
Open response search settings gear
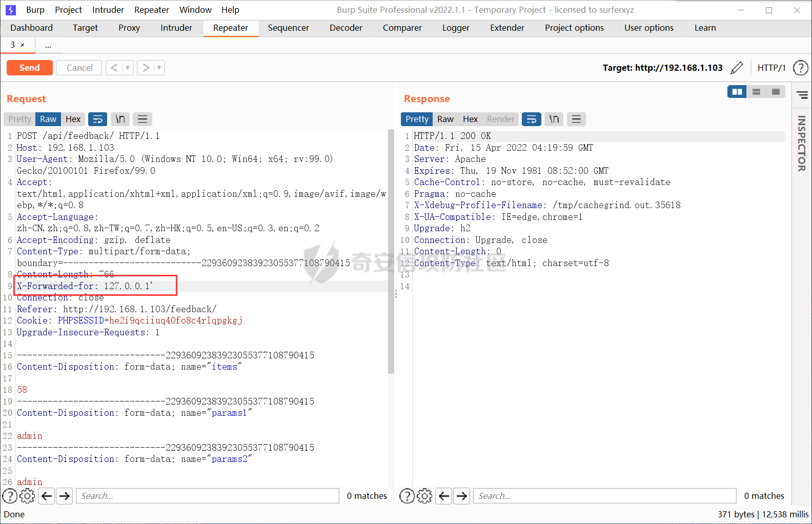[x=424, y=496]
